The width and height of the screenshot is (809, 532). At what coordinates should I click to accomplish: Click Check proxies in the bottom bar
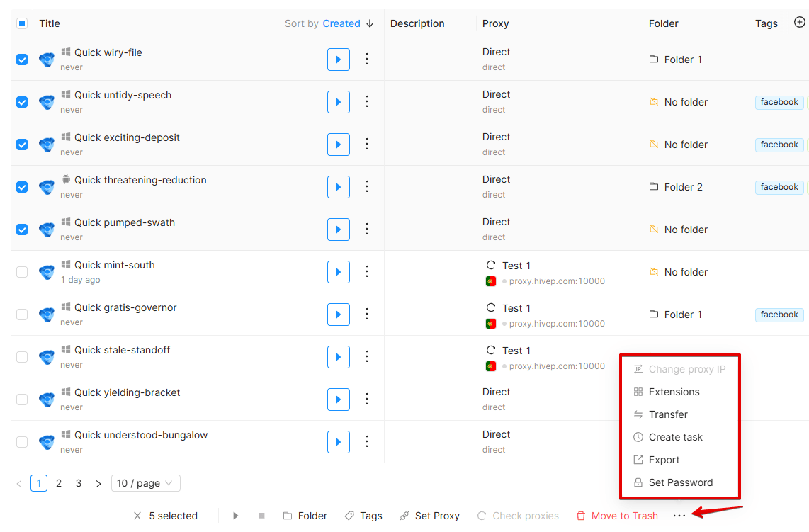(518, 516)
